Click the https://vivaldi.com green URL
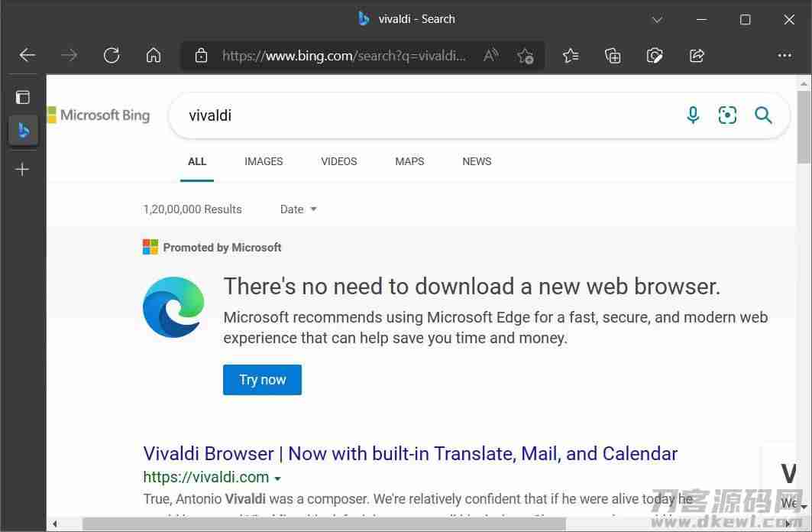The image size is (812, 532). (x=206, y=477)
